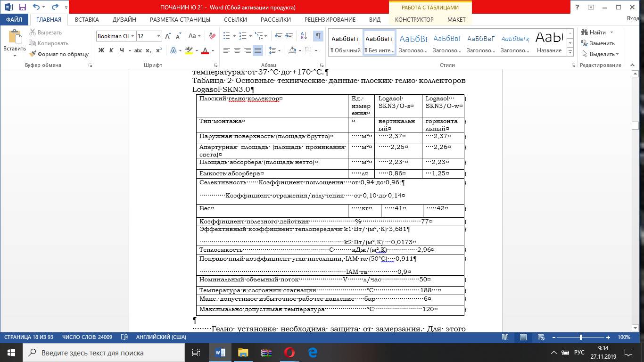Open the РАЗМЕТКА СТРАНИЦЫ tab
The image size is (644, 362).
click(180, 20)
